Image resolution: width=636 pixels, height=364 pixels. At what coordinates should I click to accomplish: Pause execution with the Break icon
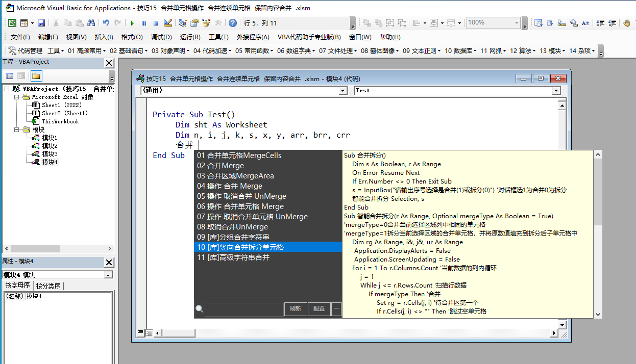[x=144, y=23]
